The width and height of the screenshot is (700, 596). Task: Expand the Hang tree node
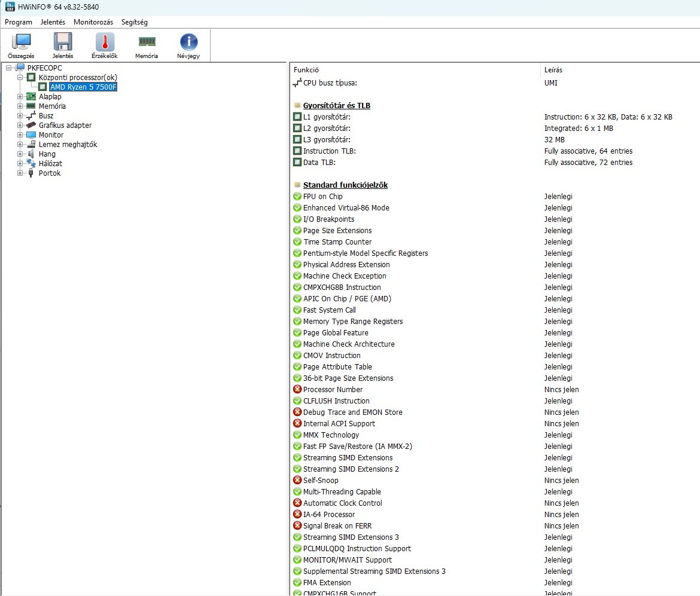point(20,154)
